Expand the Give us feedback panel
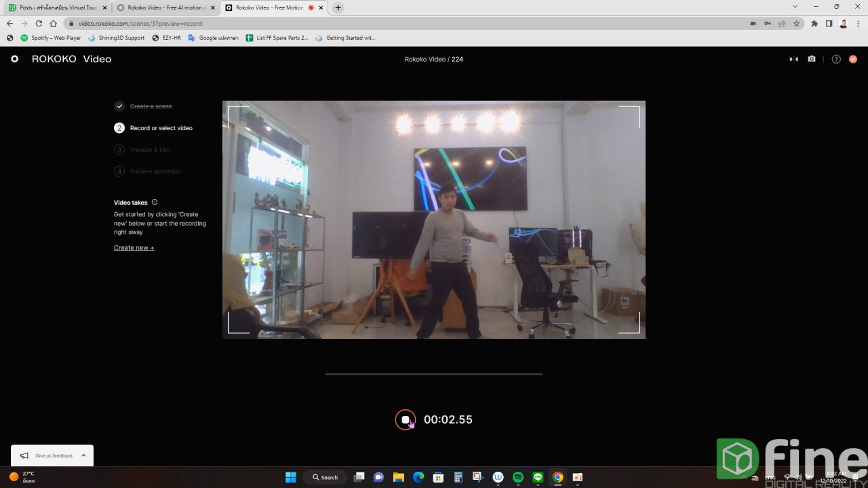The width and height of the screenshot is (868, 488). tap(83, 455)
